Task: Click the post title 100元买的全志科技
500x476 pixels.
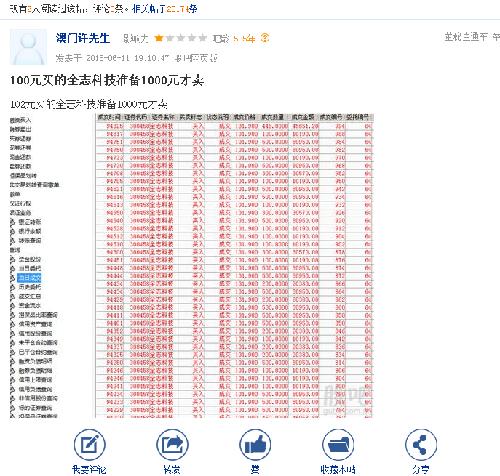Action: pos(107,80)
